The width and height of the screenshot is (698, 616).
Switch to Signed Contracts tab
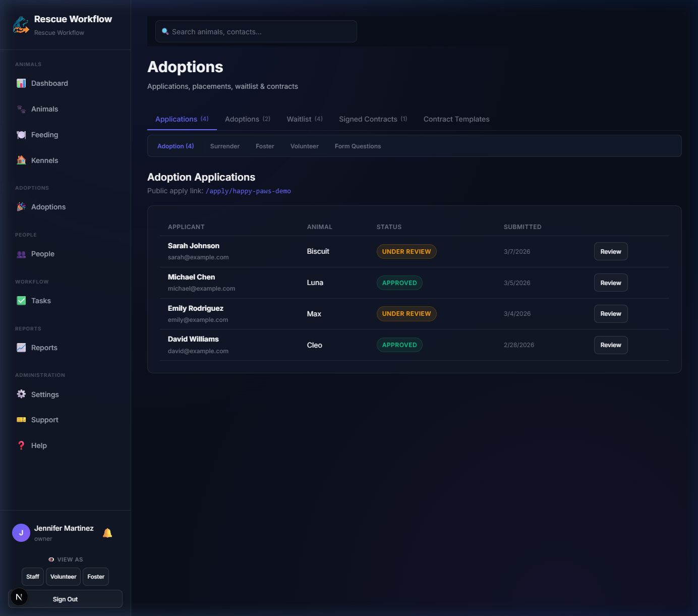(x=373, y=119)
